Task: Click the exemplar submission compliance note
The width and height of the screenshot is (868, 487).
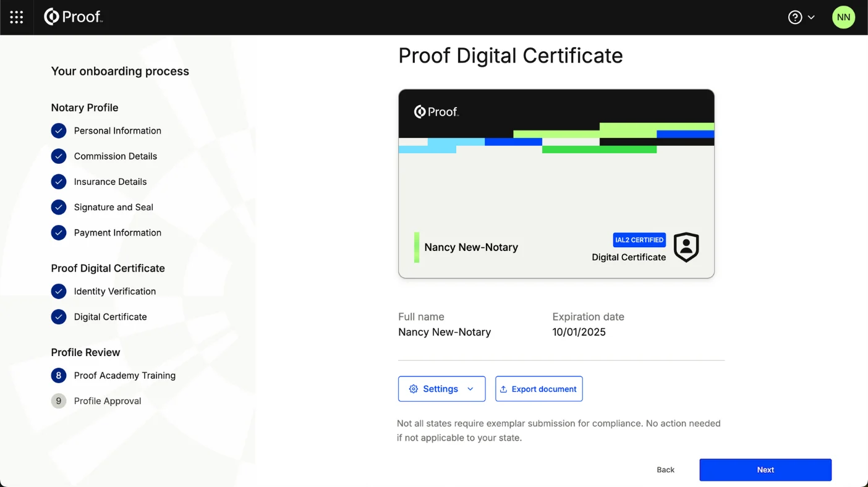Action: [559, 431]
